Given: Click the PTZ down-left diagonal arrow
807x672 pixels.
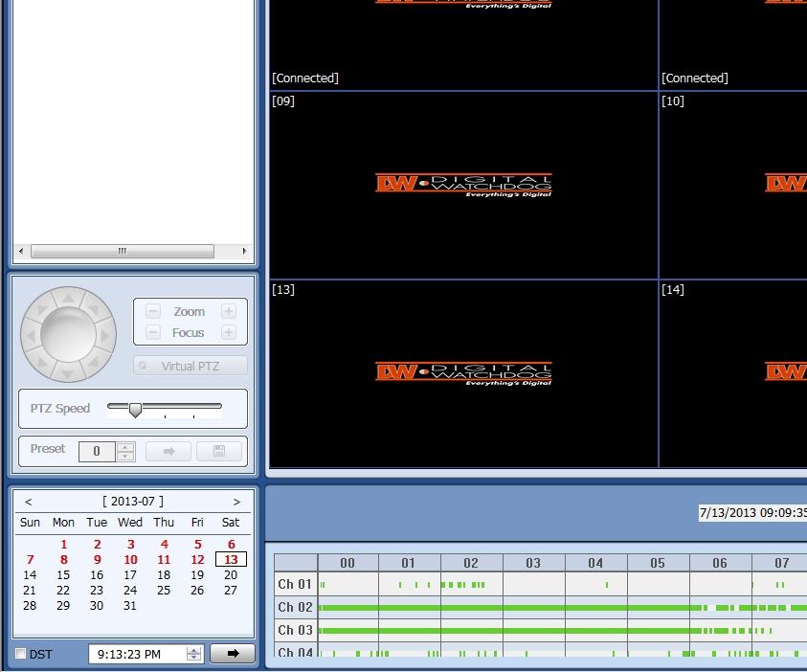Looking at the screenshot, I should 42,361.
